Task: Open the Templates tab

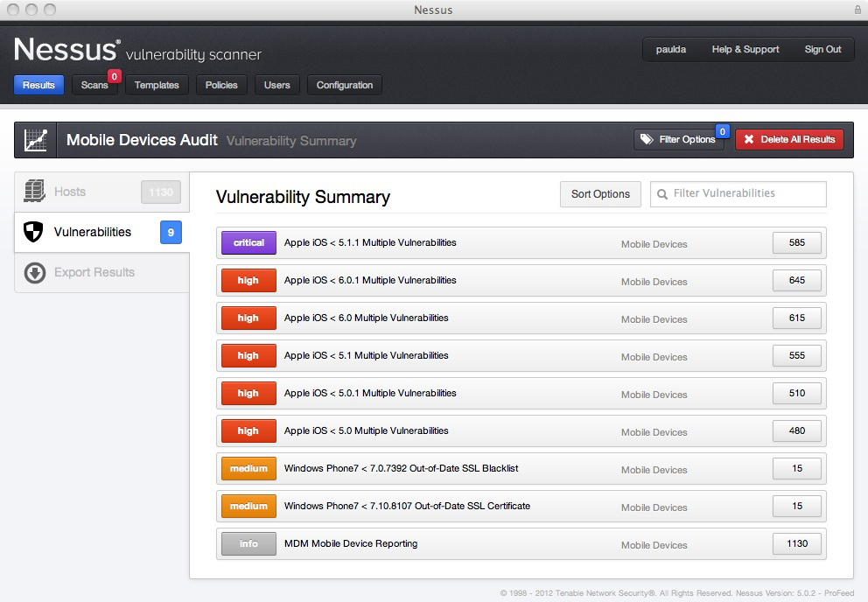Action: click(157, 85)
